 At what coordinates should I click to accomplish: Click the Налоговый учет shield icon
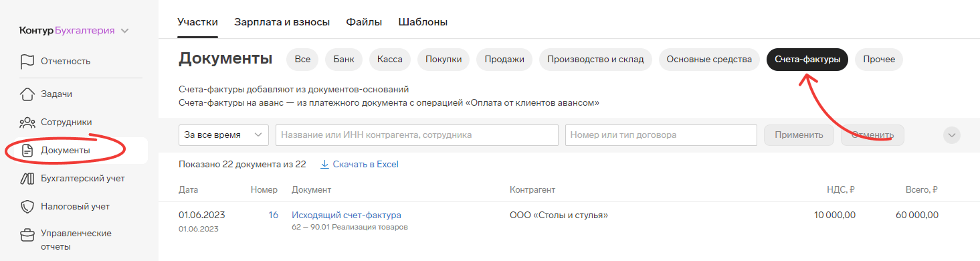click(27, 207)
